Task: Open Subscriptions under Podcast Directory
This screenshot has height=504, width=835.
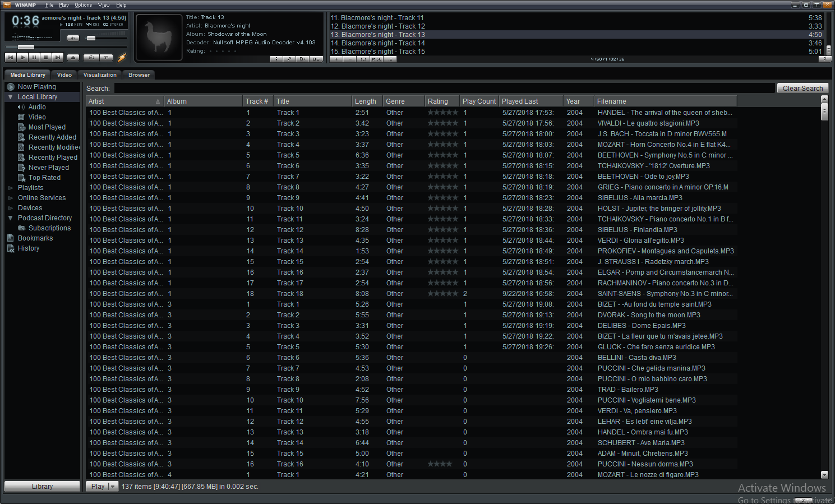Action: (x=49, y=228)
